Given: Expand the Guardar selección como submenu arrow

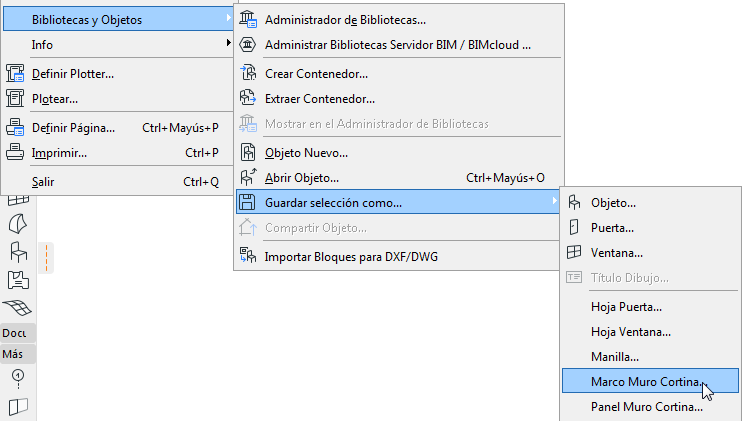Looking at the screenshot, I should (555, 203).
